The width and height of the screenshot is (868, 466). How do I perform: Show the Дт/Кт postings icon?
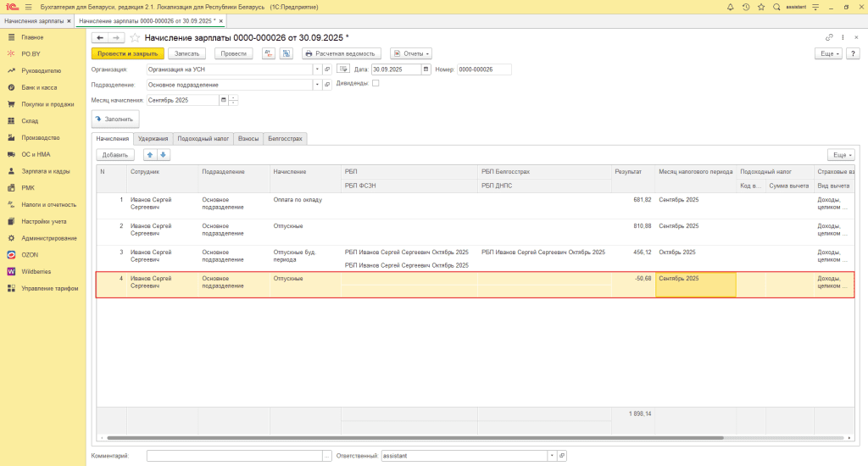[x=269, y=53]
